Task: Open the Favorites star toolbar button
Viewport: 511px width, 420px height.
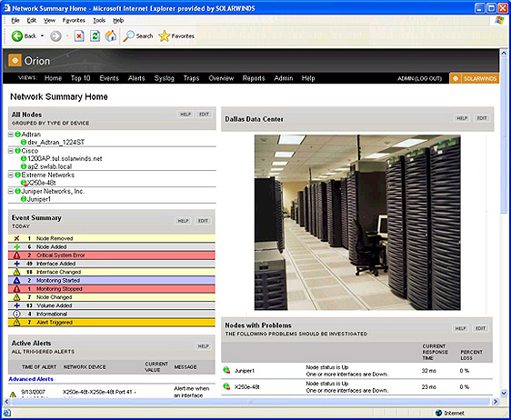Action: (176, 35)
